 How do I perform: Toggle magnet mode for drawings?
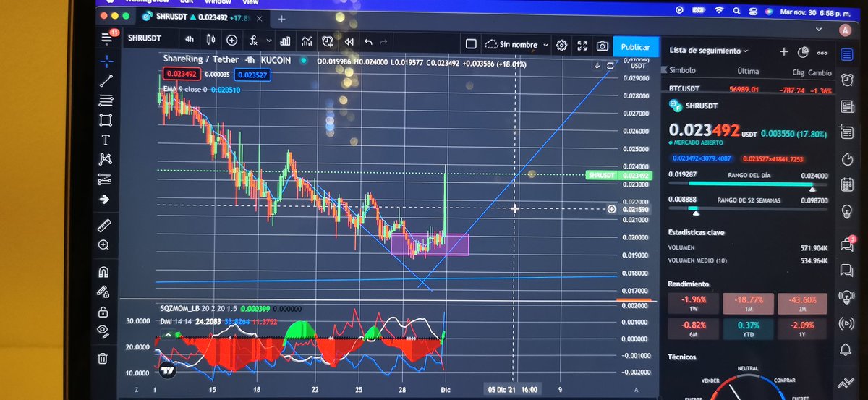[103, 272]
